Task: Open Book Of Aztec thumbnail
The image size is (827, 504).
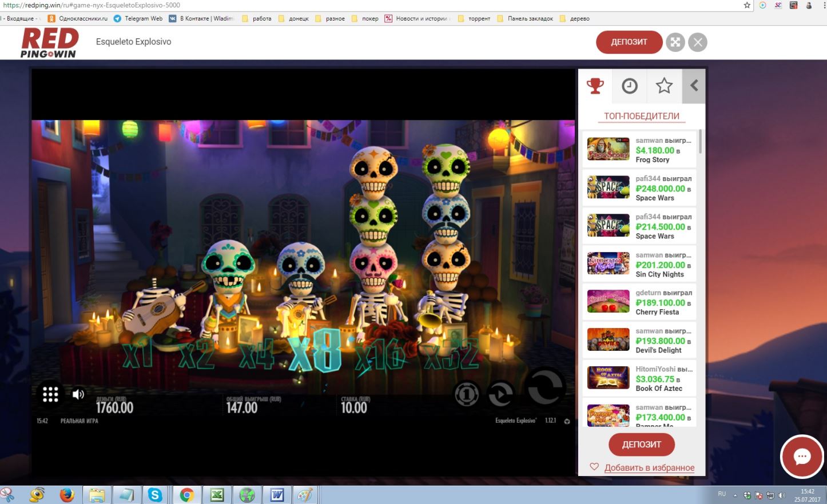Action: 608,378
